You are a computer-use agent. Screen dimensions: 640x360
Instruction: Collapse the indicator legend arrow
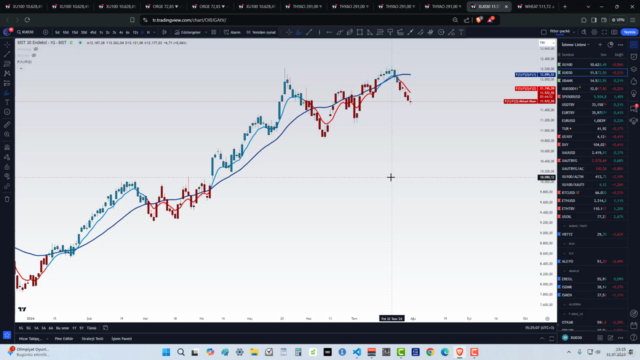click(x=21, y=68)
